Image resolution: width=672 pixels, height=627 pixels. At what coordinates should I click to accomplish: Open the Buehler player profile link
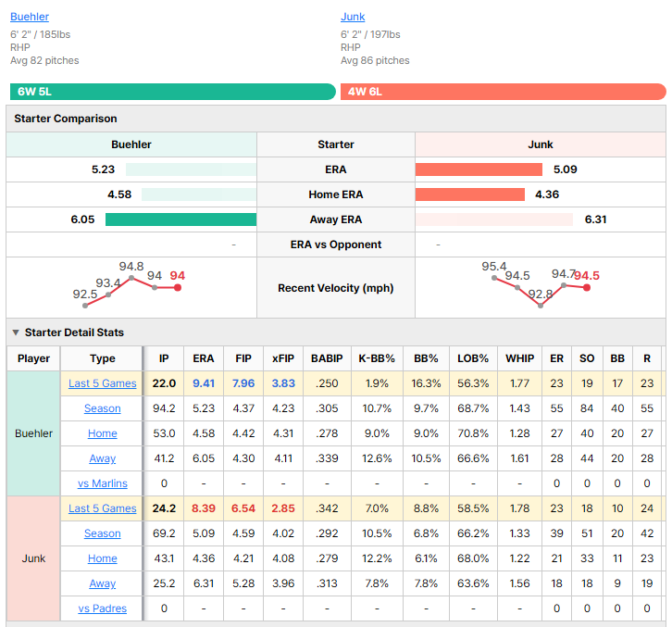tap(30, 17)
